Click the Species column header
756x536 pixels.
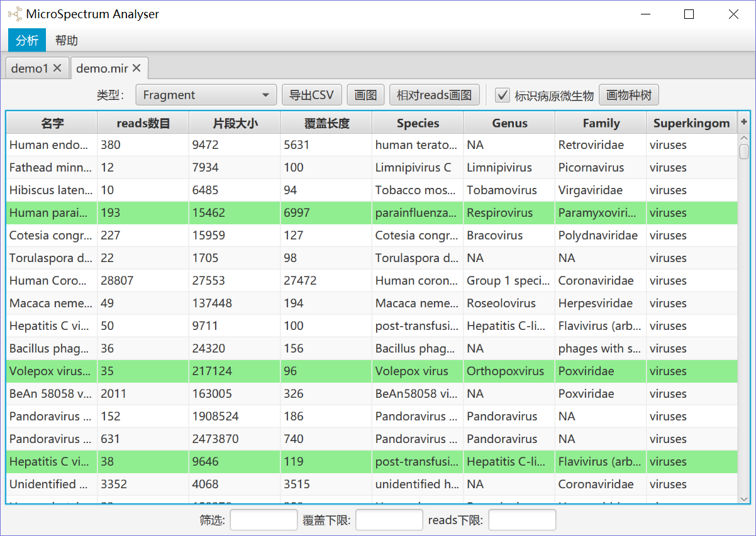418,123
